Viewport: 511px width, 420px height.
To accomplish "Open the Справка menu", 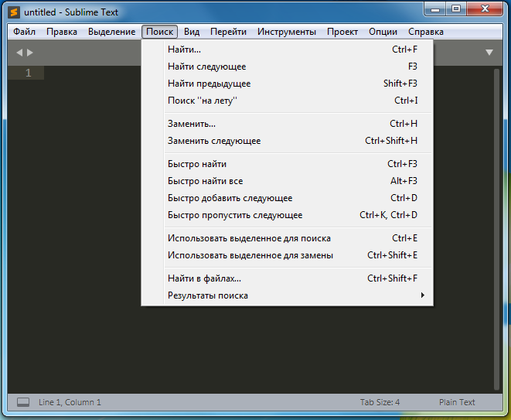I will 426,32.
